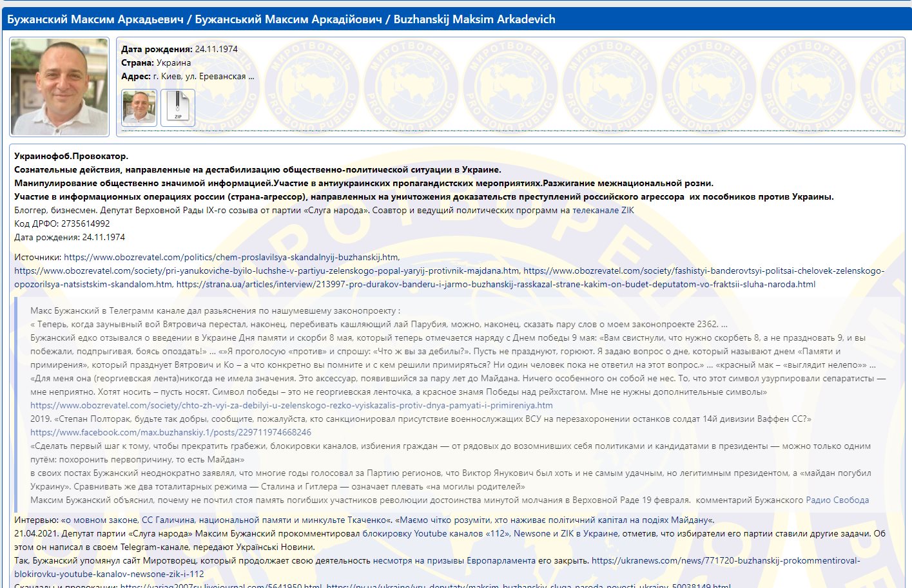Screen dimensions: 912x588
Task: Open the strana.ua interview article link
Action: (x=496, y=284)
